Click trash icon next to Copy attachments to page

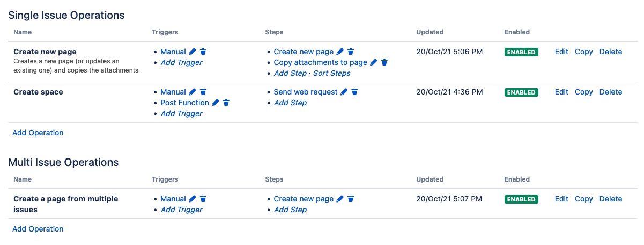click(384, 63)
